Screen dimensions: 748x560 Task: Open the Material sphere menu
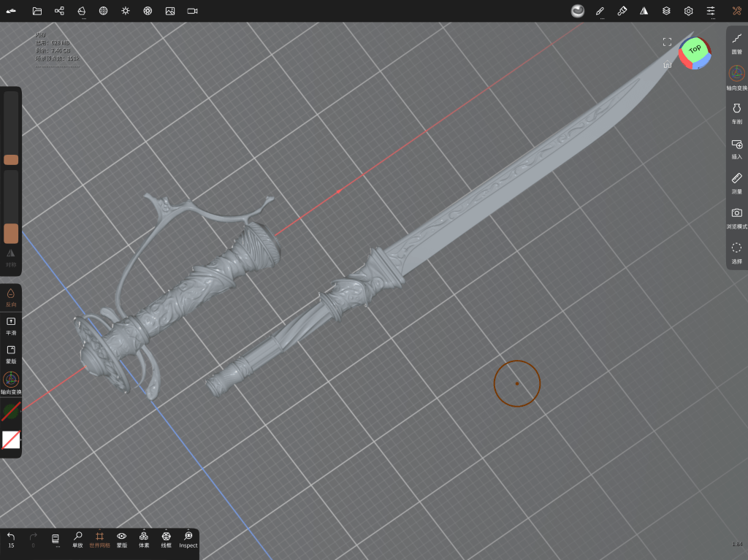578,11
